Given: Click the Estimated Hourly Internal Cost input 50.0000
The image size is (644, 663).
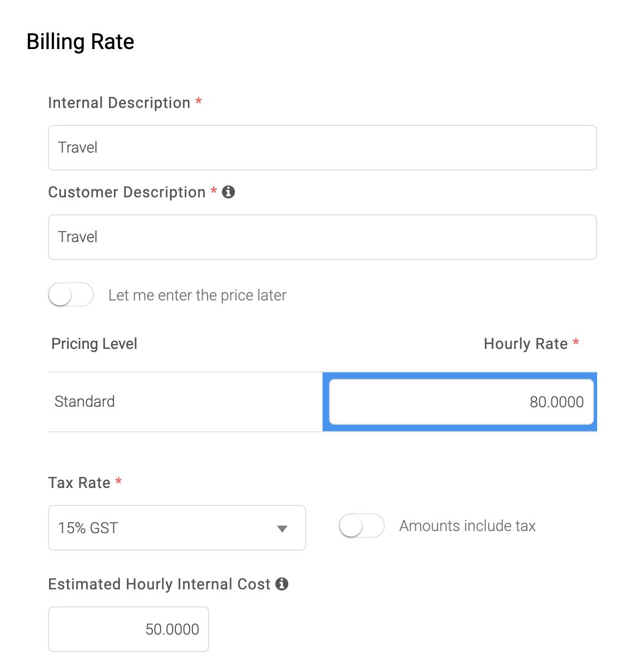Looking at the screenshot, I should [x=129, y=629].
